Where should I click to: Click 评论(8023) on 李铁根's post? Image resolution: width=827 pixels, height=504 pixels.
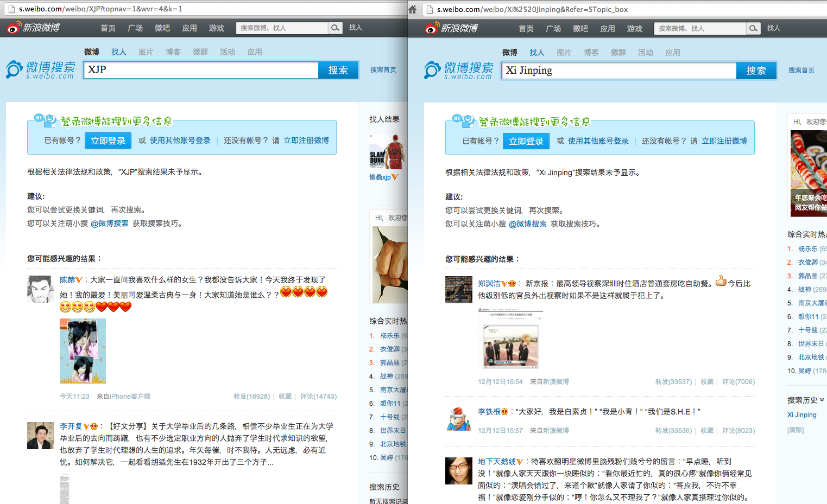click(738, 431)
